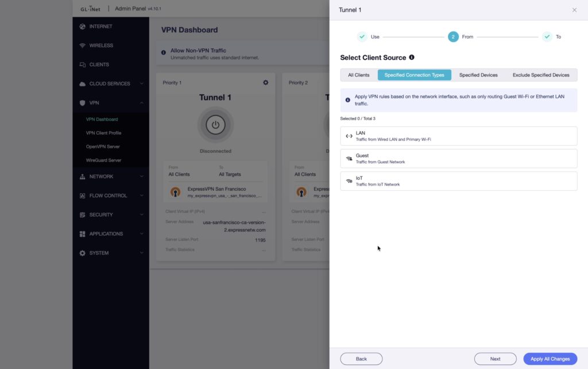
Task: Open the VPN Client Profile page
Action: pyautogui.click(x=103, y=133)
